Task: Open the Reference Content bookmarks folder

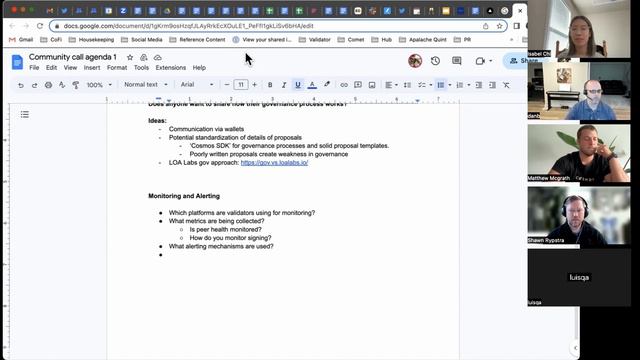Action: click(197, 40)
